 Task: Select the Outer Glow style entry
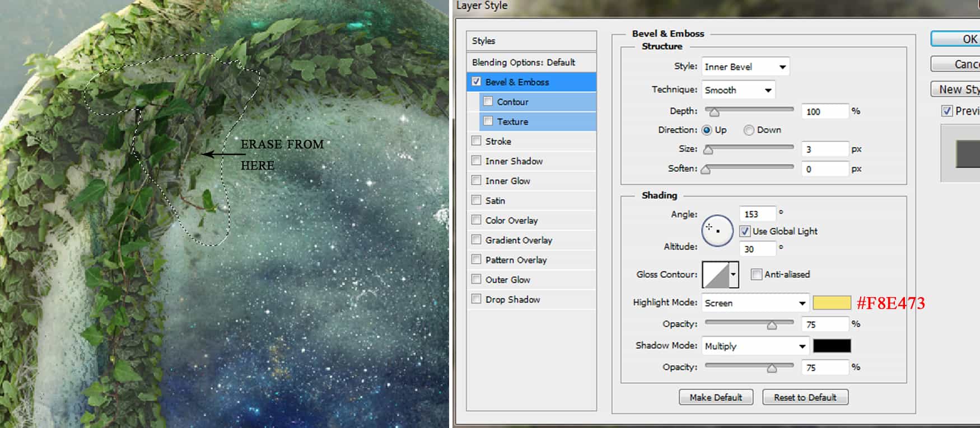507,280
